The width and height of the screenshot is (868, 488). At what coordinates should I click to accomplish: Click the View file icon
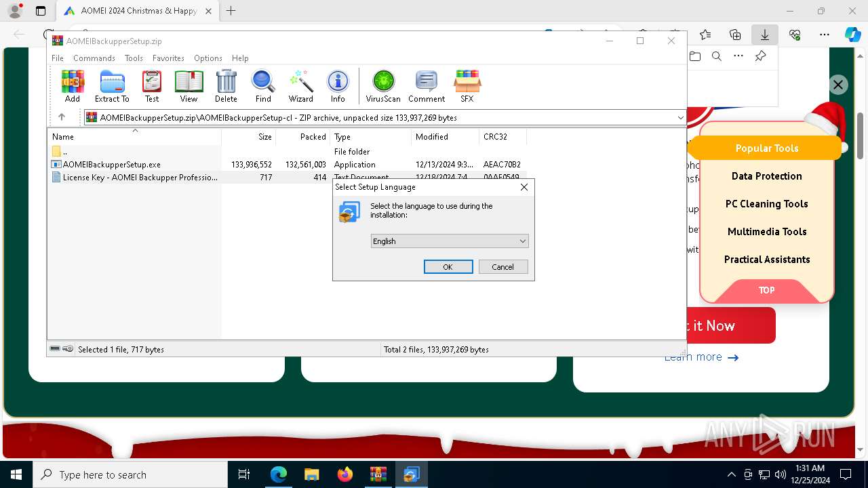point(189,86)
